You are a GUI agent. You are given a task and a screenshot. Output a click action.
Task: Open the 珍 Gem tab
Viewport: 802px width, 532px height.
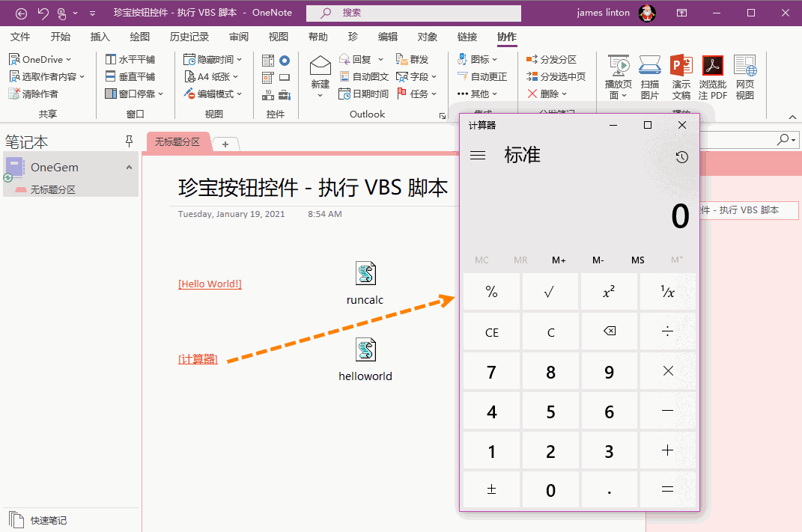pos(353,37)
